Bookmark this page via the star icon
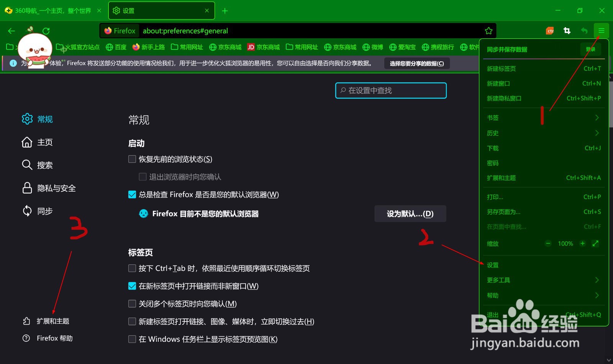 (x=489, y=31)
